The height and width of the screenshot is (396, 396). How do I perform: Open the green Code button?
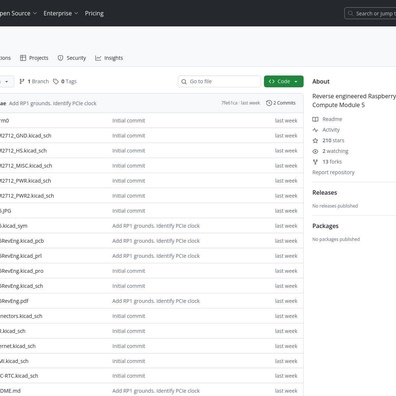click(x=284, y=81)
